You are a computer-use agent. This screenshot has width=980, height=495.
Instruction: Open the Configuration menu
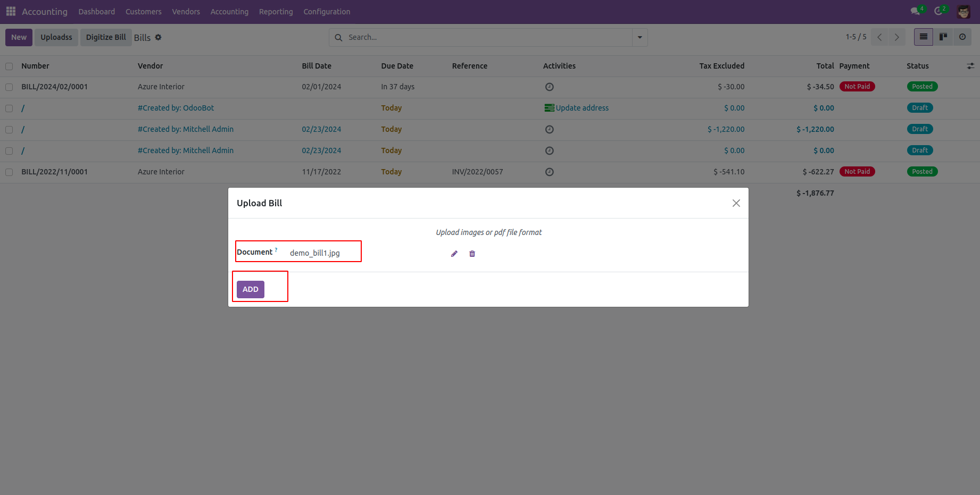pos(327,12)
